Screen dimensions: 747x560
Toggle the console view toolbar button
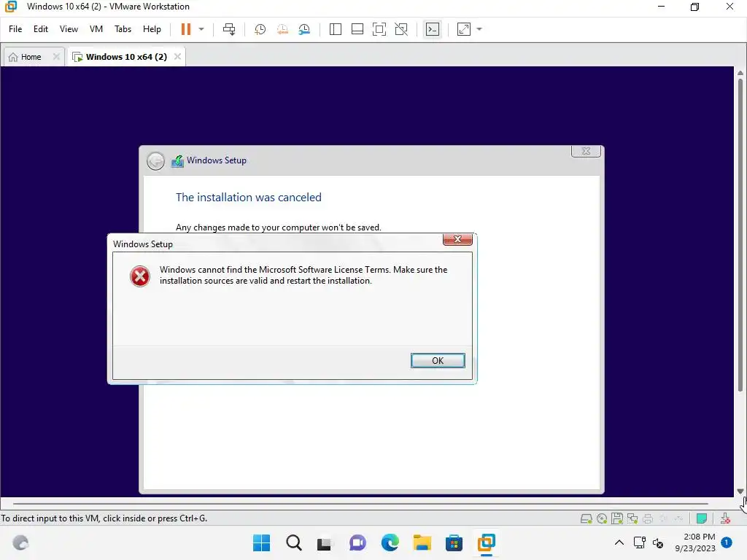(433, 29)
